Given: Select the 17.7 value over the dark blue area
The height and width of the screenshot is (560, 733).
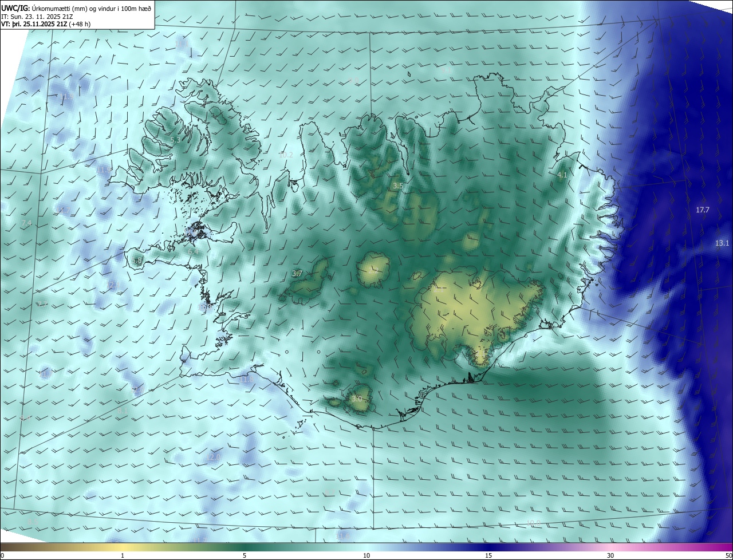Looking at the screenshot, I should tap(703, 210).
